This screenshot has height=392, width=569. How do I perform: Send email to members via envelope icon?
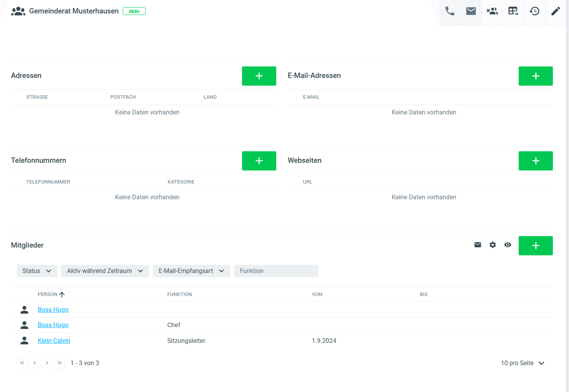pos(478,245)
